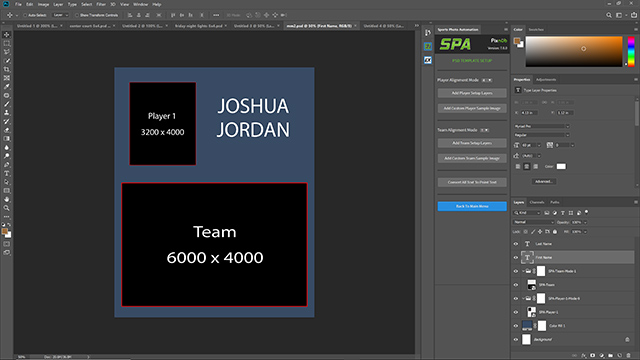Viewport: 640px width, 360px height.
Task: Click the delete layer trash icon
Action: click(628, 356)
